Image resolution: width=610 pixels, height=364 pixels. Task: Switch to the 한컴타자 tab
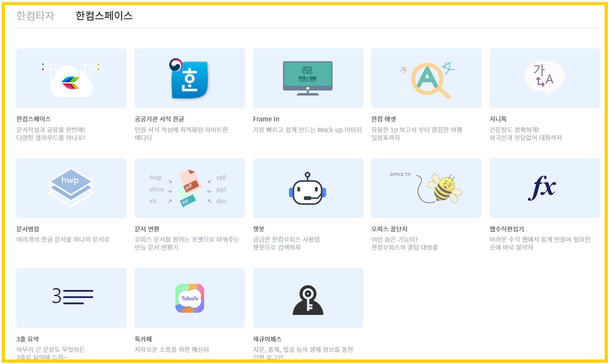click(x=35, y=16)
